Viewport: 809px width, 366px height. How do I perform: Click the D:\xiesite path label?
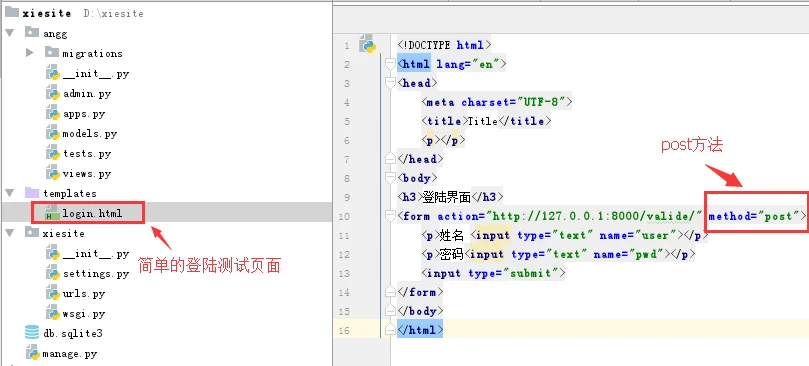click(x=114, y=13)
